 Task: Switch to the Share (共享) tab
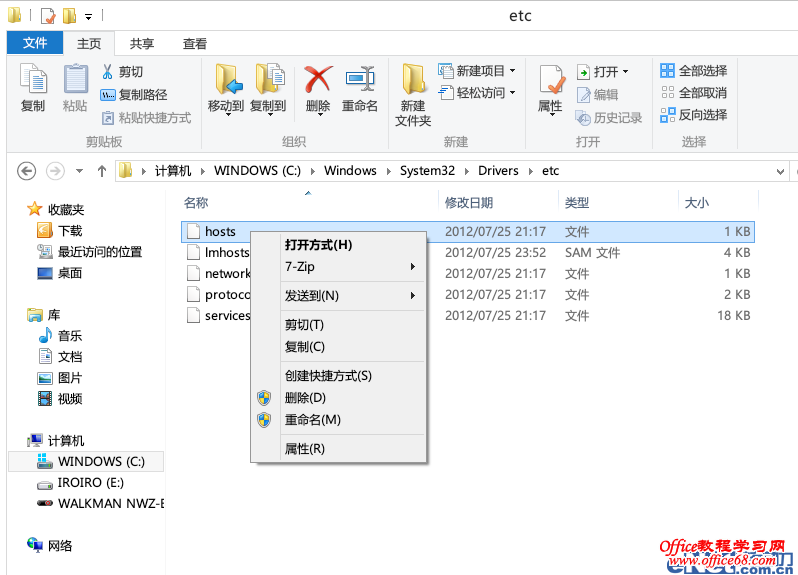coord(141,43)
